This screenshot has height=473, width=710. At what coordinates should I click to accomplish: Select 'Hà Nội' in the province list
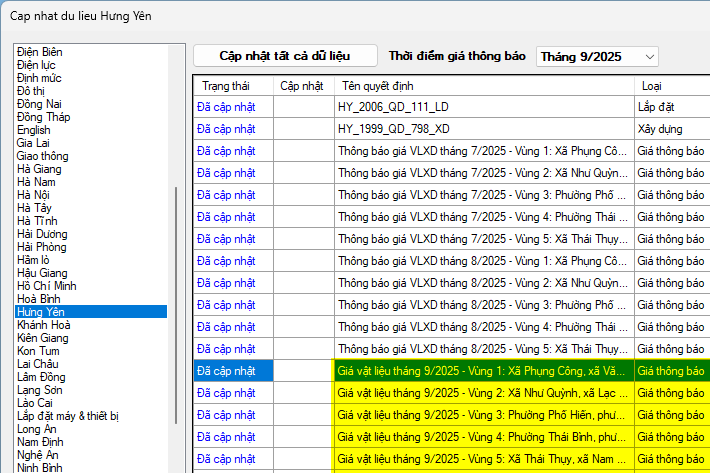point(33,195)
